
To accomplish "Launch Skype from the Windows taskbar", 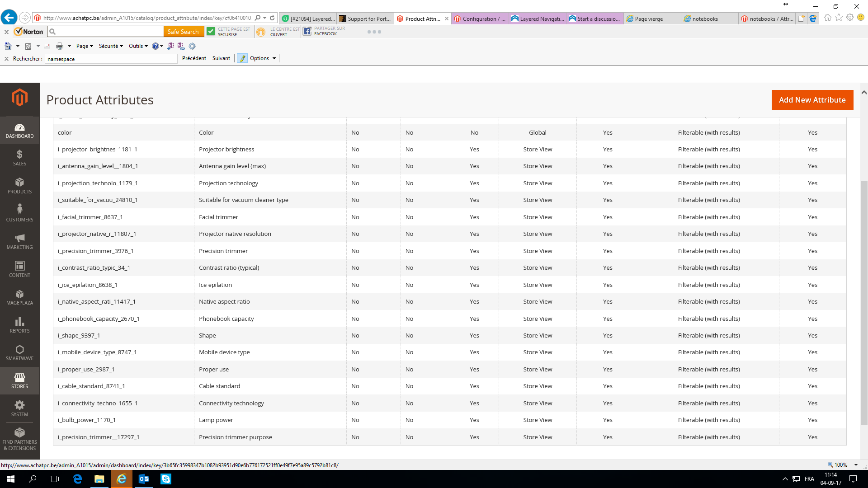I will click(x=166, y=479).
